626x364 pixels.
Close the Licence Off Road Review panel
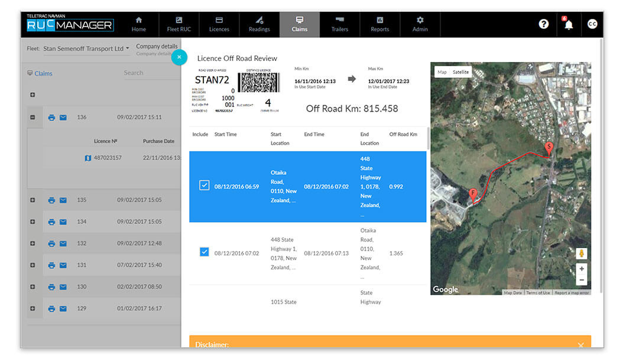tap(179, 57)
